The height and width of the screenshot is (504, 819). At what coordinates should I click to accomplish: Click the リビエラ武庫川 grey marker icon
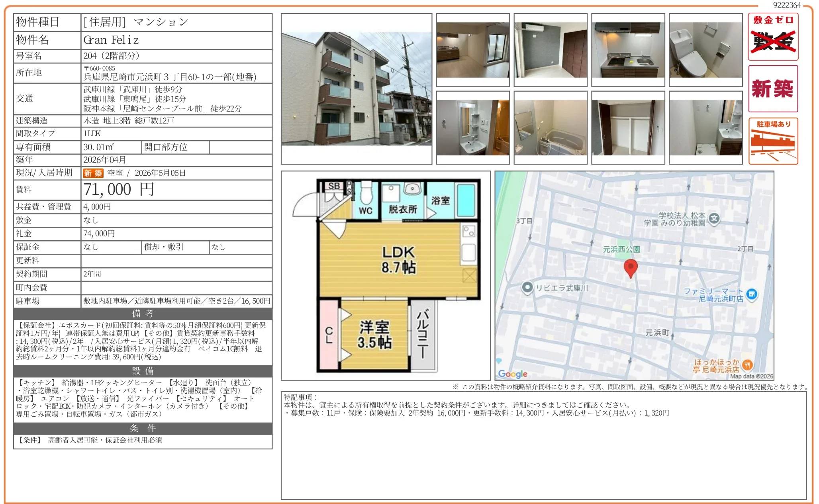tap(527, 287)
